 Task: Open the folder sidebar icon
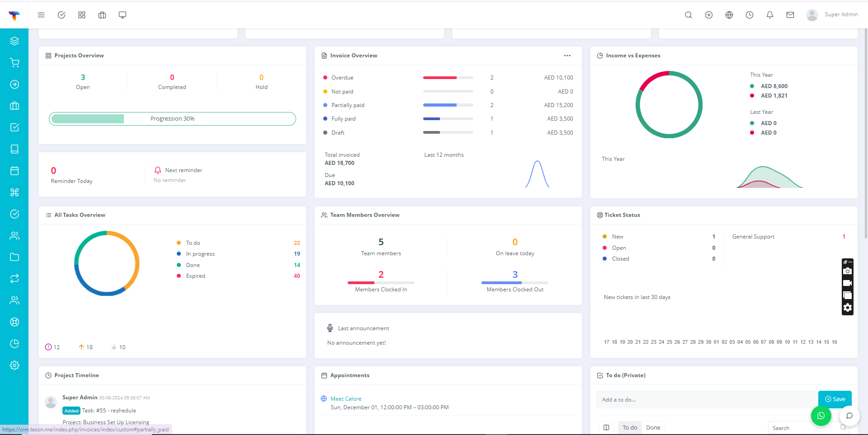coord(14,257)
